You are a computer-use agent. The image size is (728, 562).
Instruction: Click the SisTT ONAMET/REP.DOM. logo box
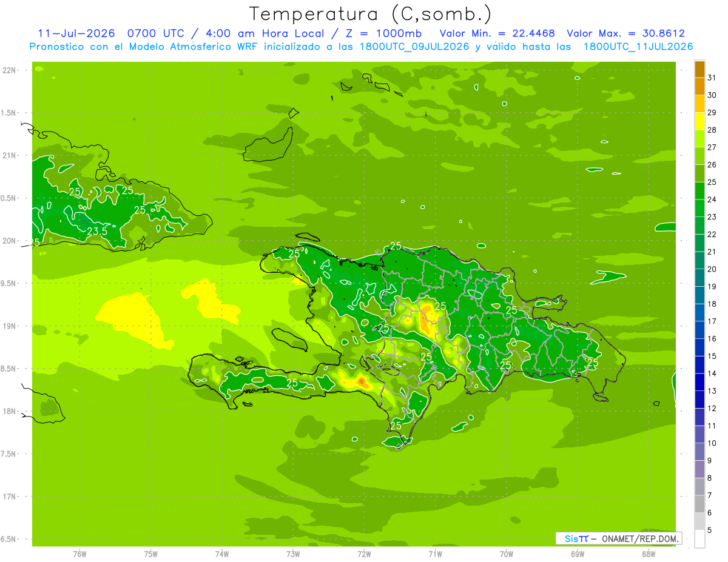[x=619, y=538]
